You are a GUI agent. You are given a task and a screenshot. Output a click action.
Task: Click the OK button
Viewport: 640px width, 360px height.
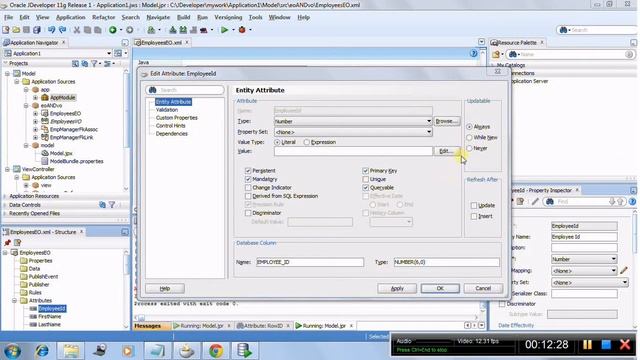[440, 289]
